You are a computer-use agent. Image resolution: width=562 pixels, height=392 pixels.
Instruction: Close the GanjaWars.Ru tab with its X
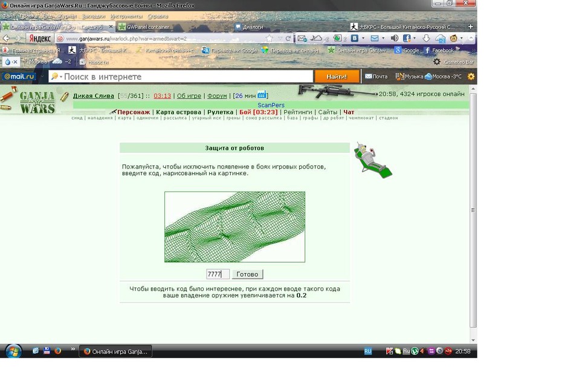111,27
